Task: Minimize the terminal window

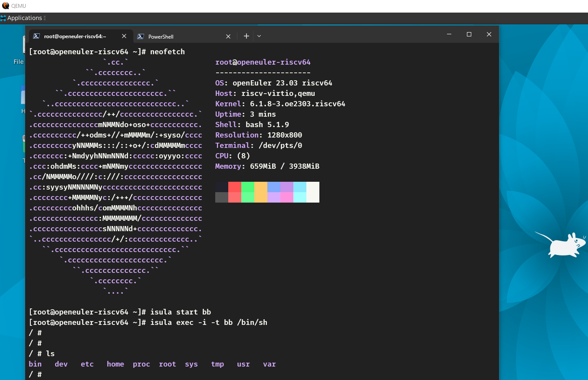Action: click(x=449, y=34)
